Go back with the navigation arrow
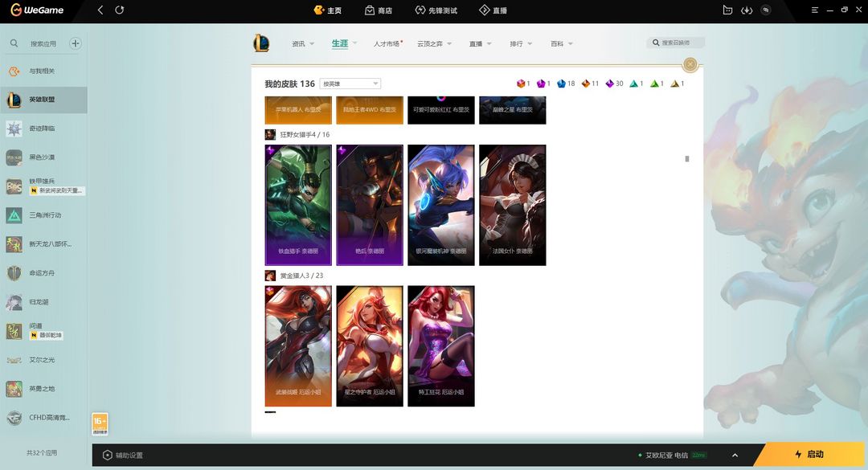This screenshot has height=470, width=868. [x=100, y=10]
